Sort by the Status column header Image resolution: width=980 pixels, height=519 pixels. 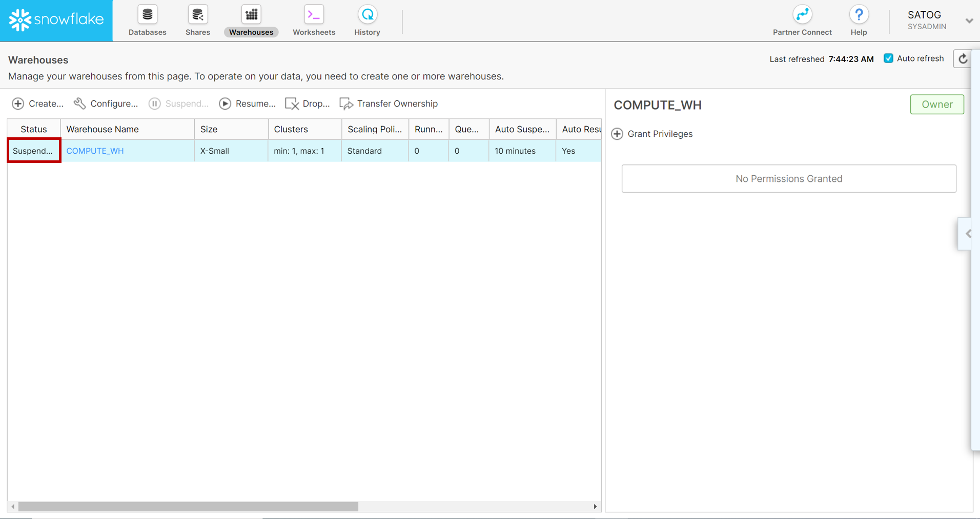click(34, 129)
